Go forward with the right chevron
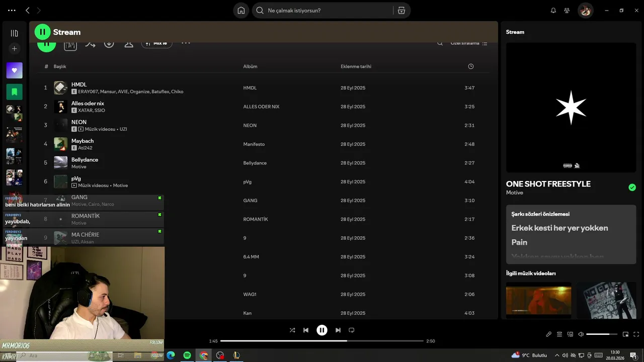644x362 pixels. pyautogui.click(x=39, y=10)
